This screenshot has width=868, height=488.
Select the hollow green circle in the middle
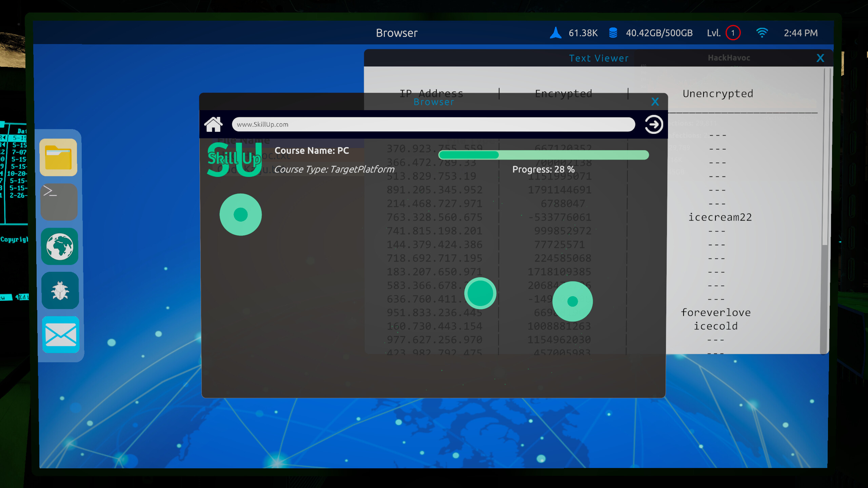(480, 293)
